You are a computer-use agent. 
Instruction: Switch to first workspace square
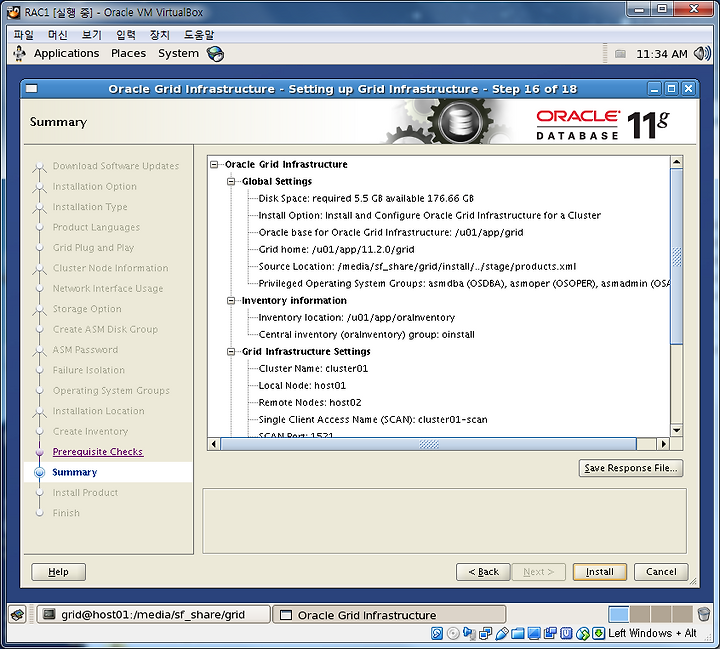coord(618,614)
